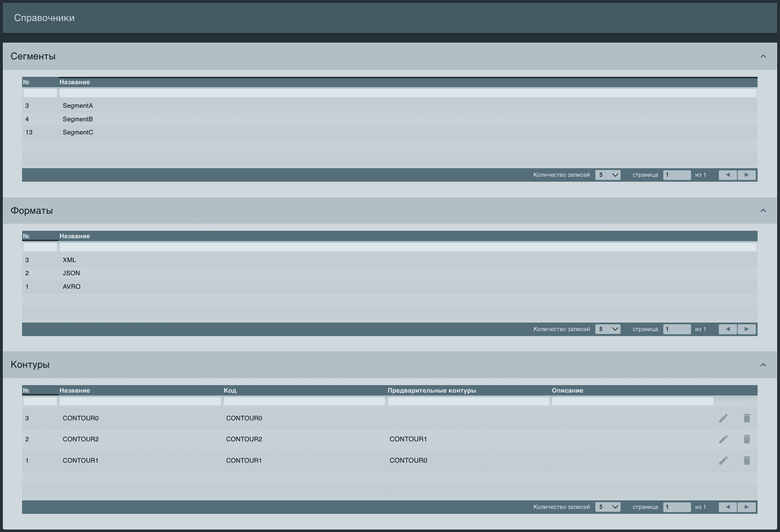780x532 pixels.
Task: Click Название filter field in Сегменты table
Action: [x=407, y=93]
